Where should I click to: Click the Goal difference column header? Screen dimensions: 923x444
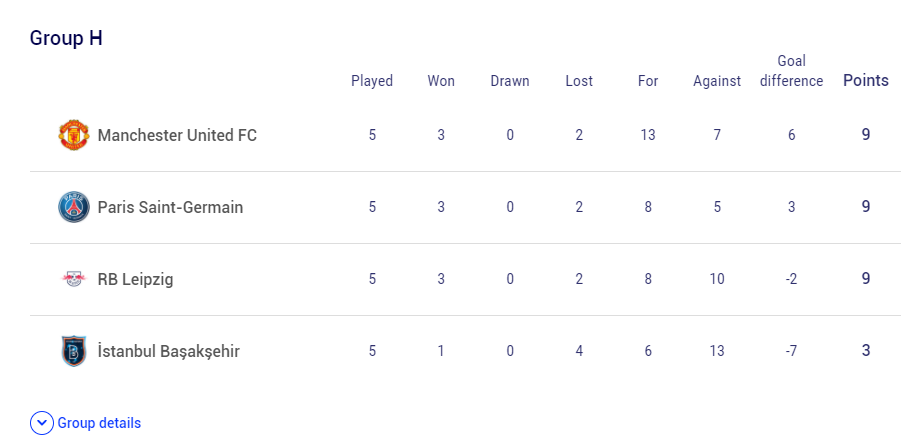coord(791,71)
